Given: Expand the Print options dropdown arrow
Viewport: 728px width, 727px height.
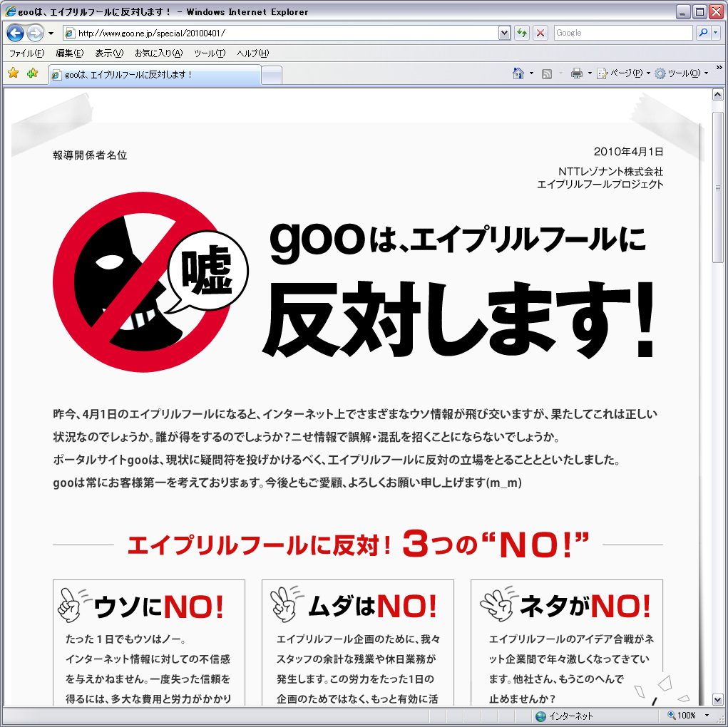Looking at the screenshot, I should click(590, 73).
